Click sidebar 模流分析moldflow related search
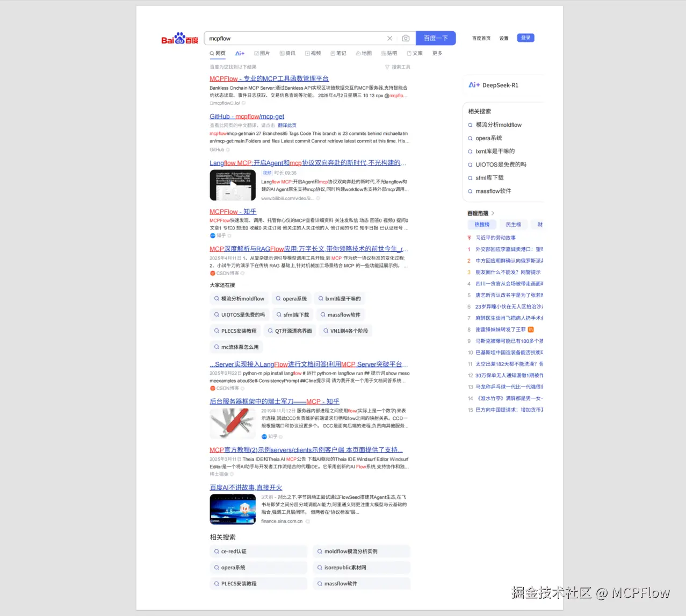686x616 pixels. tap(499, 125)
